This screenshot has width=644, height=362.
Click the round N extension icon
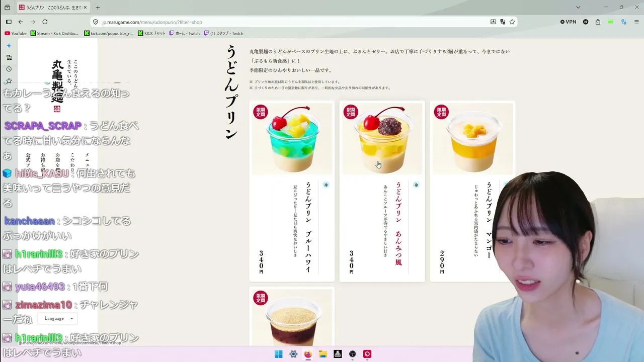(586, 22)
